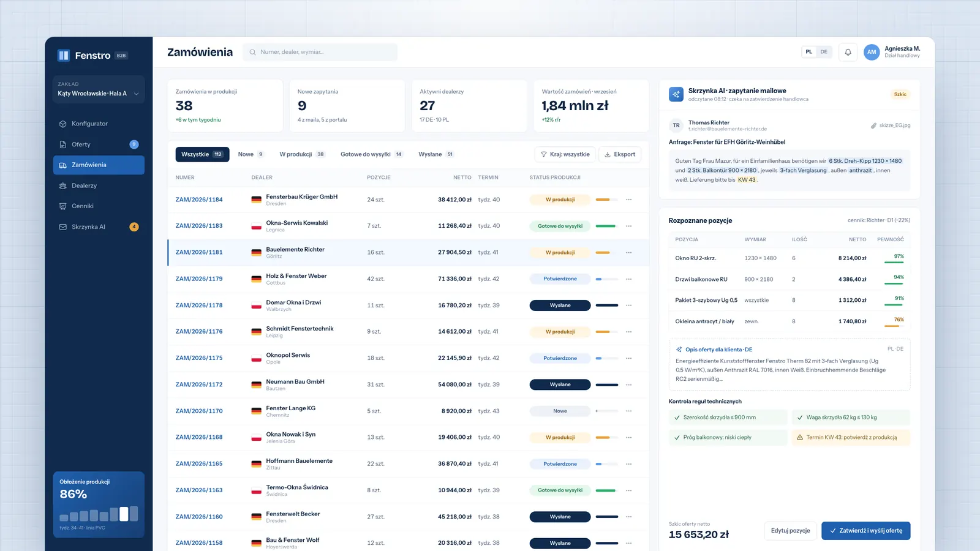The image size is (980, 551).
Task: Focus the order search field
Action: tap(320, 52)
